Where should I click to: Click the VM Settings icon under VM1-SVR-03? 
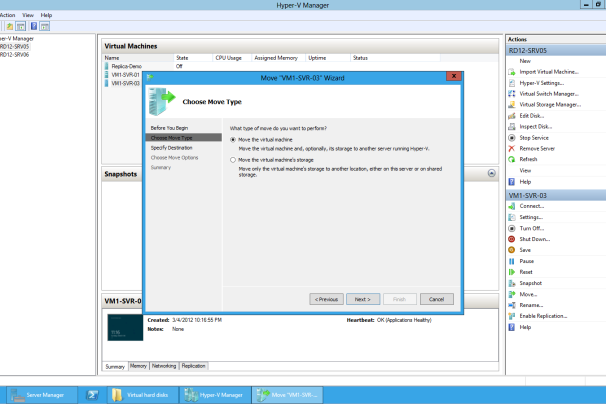coord(512,217)
